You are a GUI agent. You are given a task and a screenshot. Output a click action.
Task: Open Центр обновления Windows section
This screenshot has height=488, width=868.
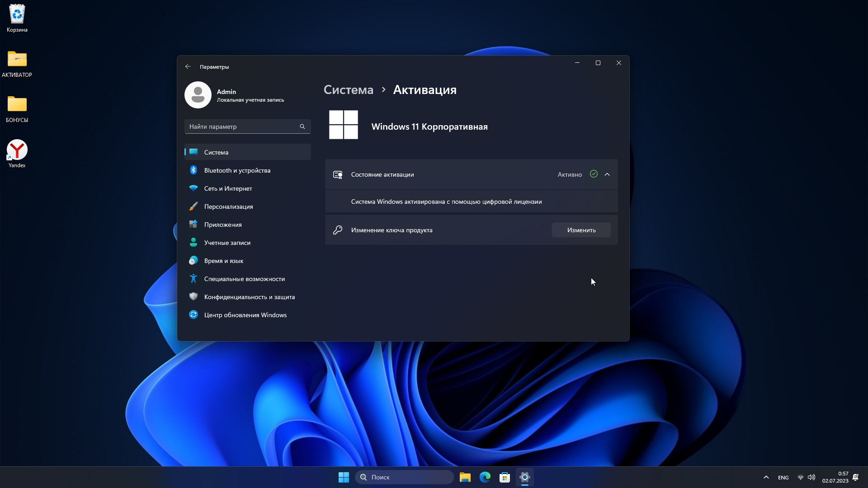point(245,315)
